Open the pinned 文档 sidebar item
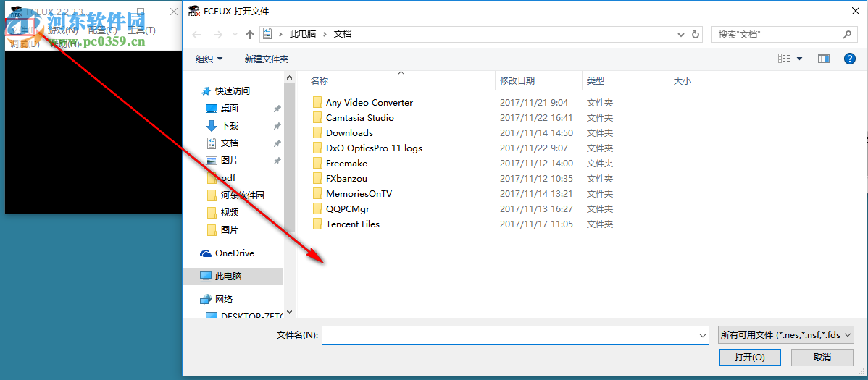Screen dimensions: 868x380 229,143
